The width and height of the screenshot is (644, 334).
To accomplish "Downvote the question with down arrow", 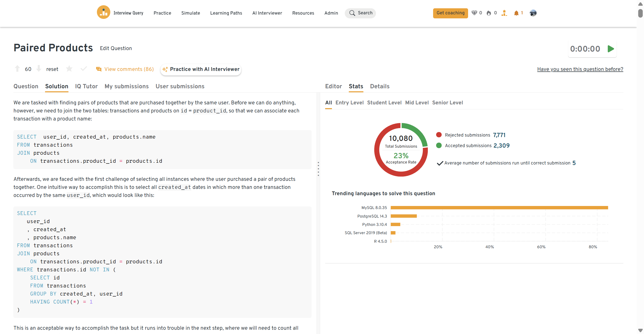I will click(39, 69).
